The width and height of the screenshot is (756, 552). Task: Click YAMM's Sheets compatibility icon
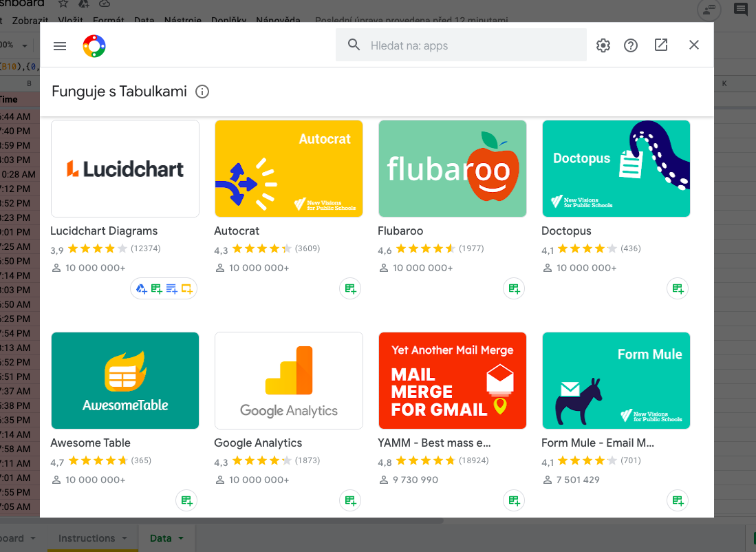(x=514, y=500)
